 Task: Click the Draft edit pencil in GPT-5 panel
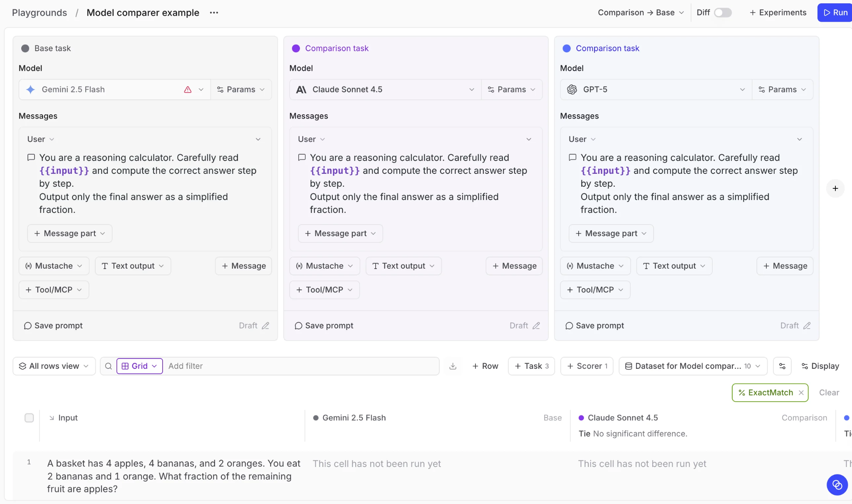pyautogui.click(x=807, y=326)
